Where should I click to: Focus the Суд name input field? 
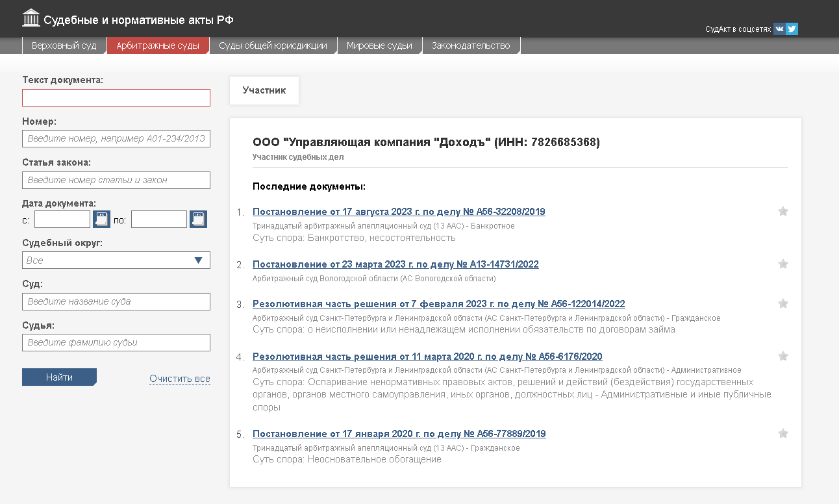point(116,301)
